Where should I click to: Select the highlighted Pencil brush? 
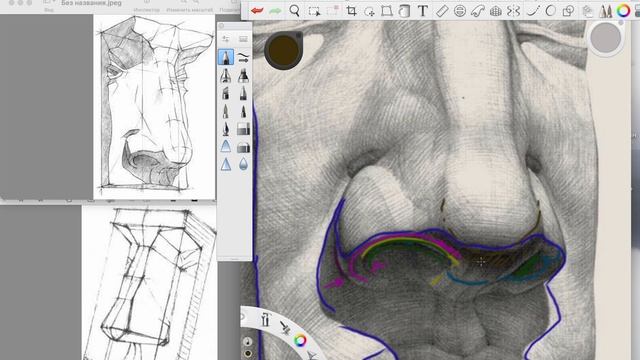[226, 57]
